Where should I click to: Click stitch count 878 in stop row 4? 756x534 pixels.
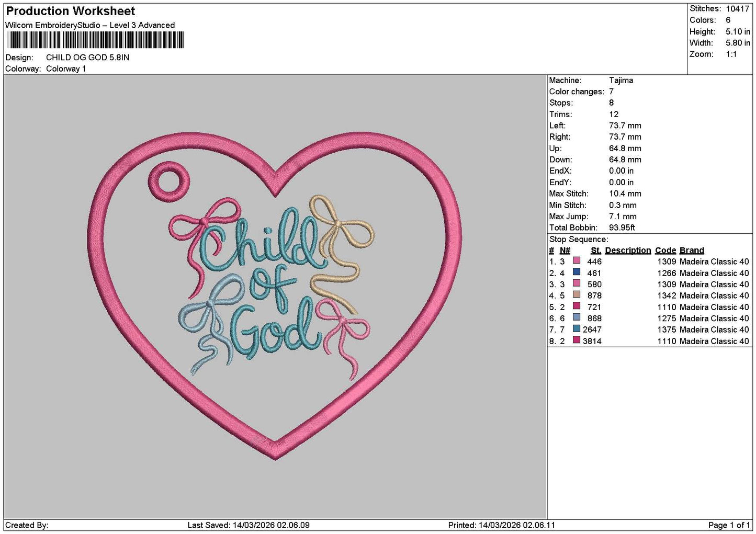pos(594,296)
